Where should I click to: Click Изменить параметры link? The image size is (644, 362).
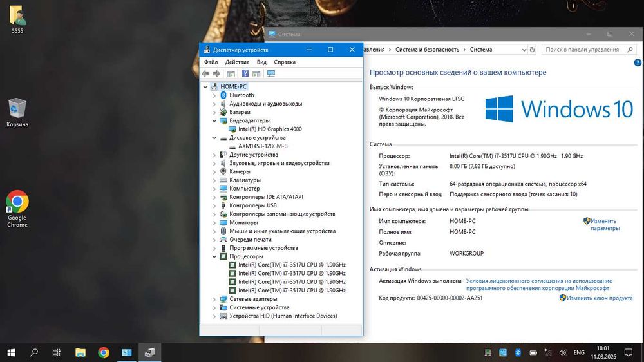pos(605,224)
